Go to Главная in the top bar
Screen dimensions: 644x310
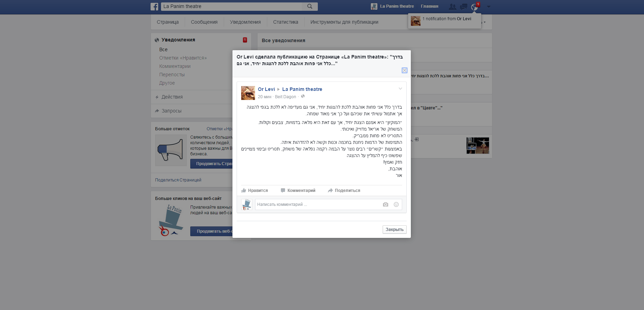click(x=429, y=6)
